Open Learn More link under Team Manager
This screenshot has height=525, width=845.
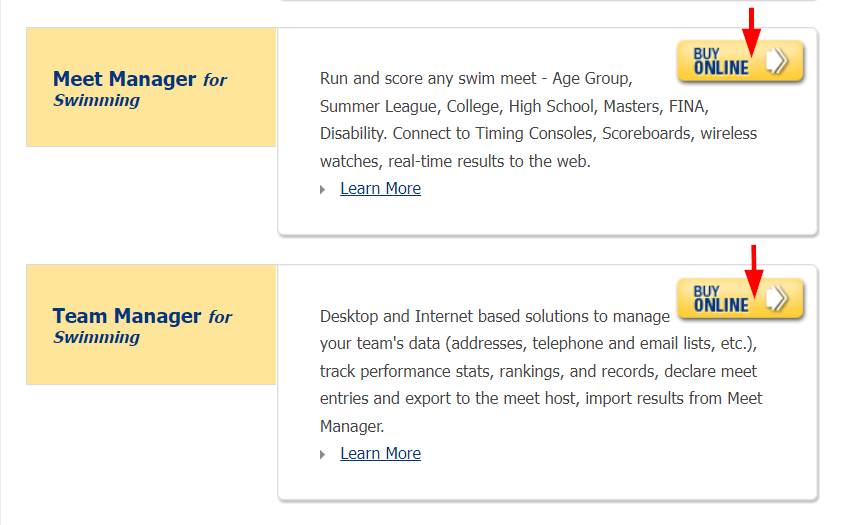tap(380, 454)
